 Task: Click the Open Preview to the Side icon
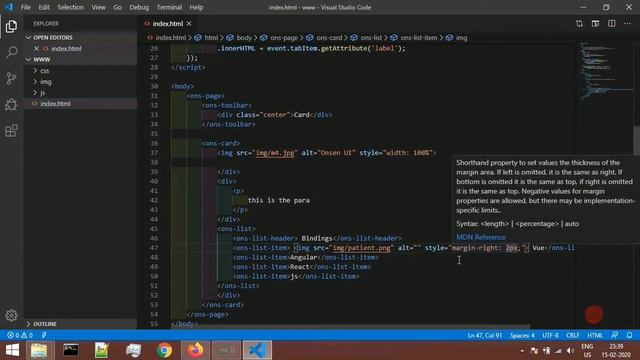coord(596,24)
